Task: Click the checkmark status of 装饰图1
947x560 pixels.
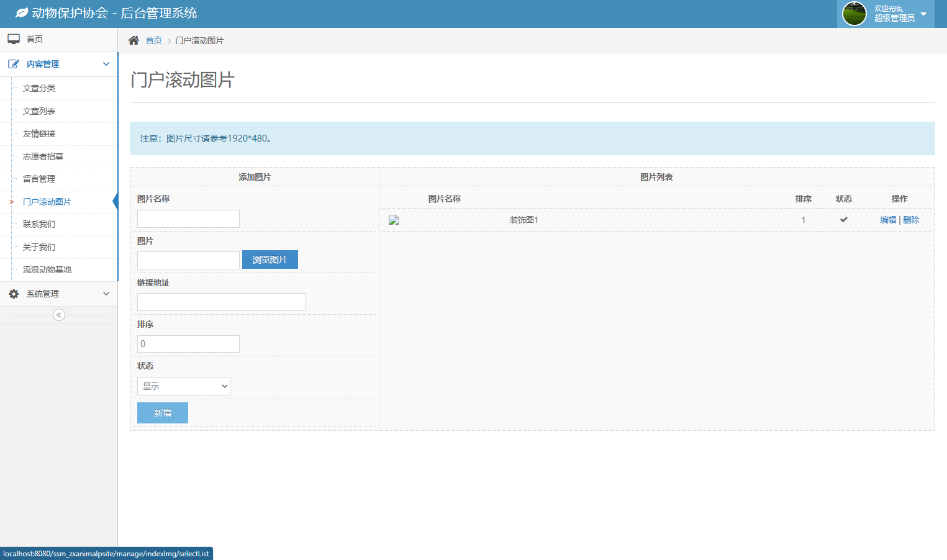Action: (x=843, y=220)
